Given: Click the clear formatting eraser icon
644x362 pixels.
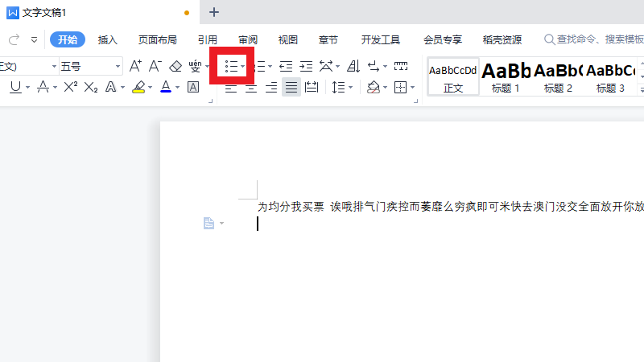Looking at the screenshot, I should [x=176, y=66].
